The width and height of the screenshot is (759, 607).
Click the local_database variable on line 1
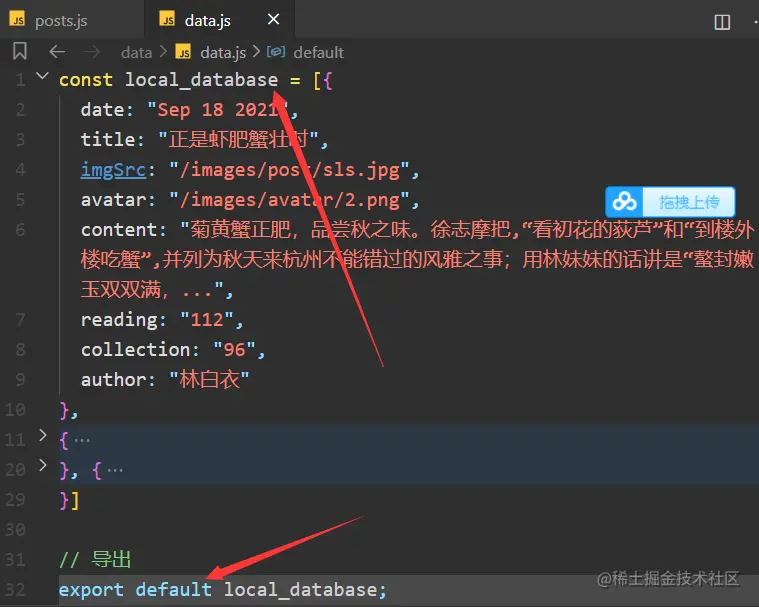coord(201,80)
